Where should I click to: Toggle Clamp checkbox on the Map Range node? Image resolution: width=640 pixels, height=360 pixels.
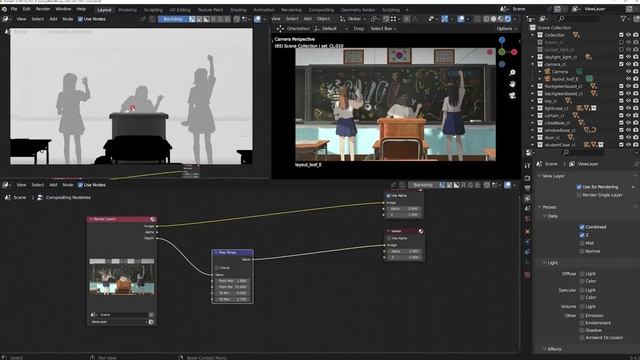click(217, 268)
